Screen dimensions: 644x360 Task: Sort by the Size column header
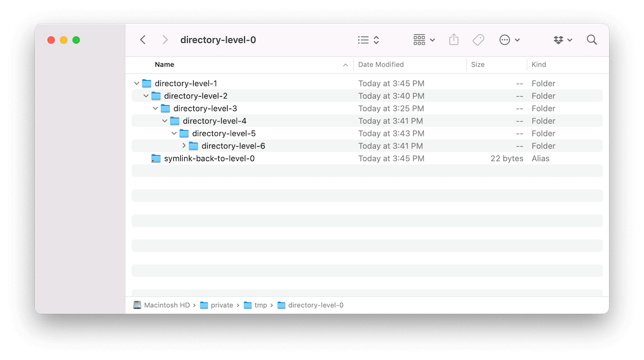point(478,64)
